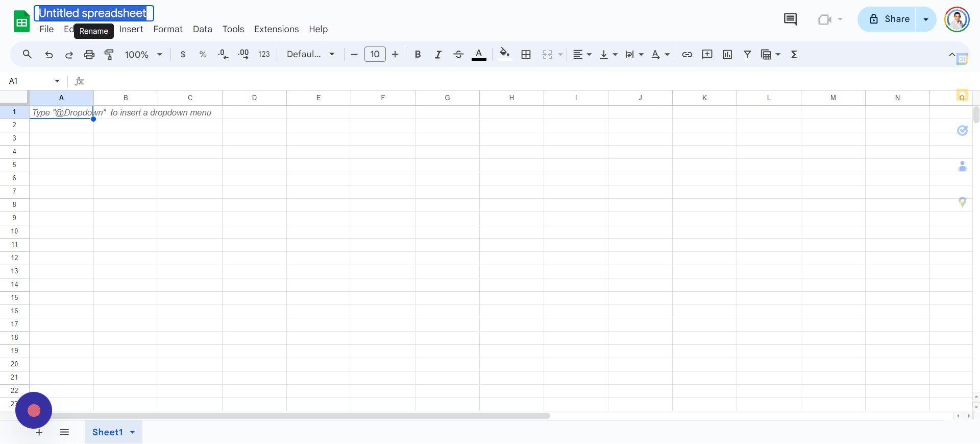The image size is (980, 444).
Task: Expand the Share options arrow
Action: point(926,19)
